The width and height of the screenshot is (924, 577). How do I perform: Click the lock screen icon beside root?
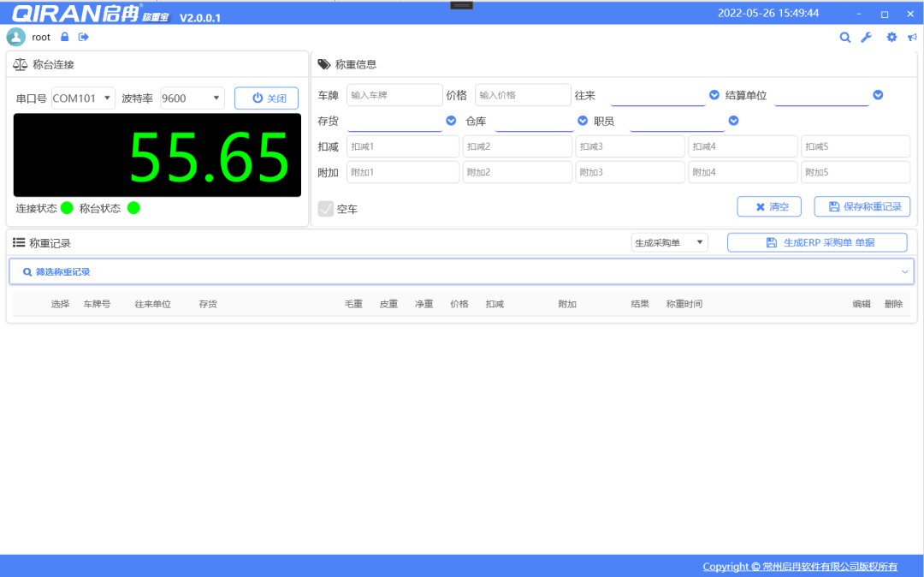pos(64,37)
